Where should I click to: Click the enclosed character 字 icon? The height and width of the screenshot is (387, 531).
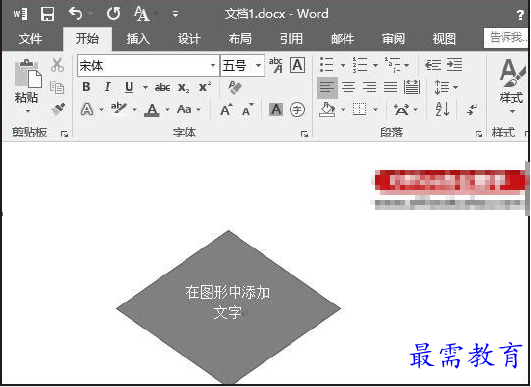[297, 110]
